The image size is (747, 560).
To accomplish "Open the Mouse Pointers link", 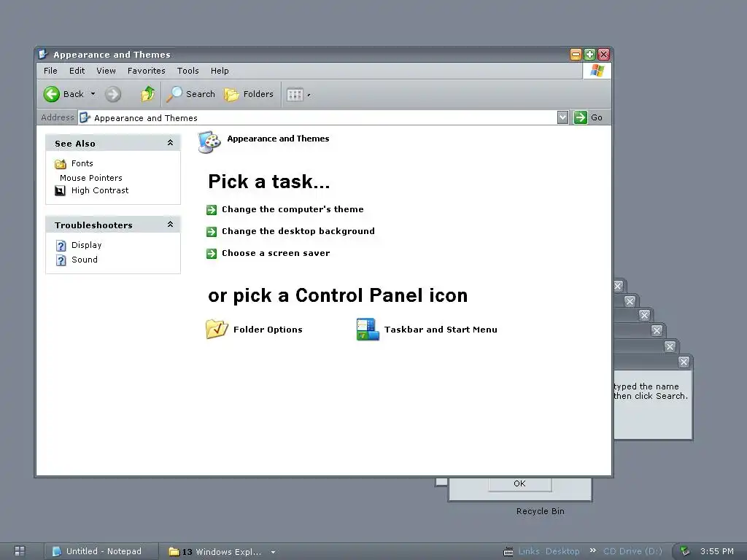I will pyautogui.click(x=91, y=178).
